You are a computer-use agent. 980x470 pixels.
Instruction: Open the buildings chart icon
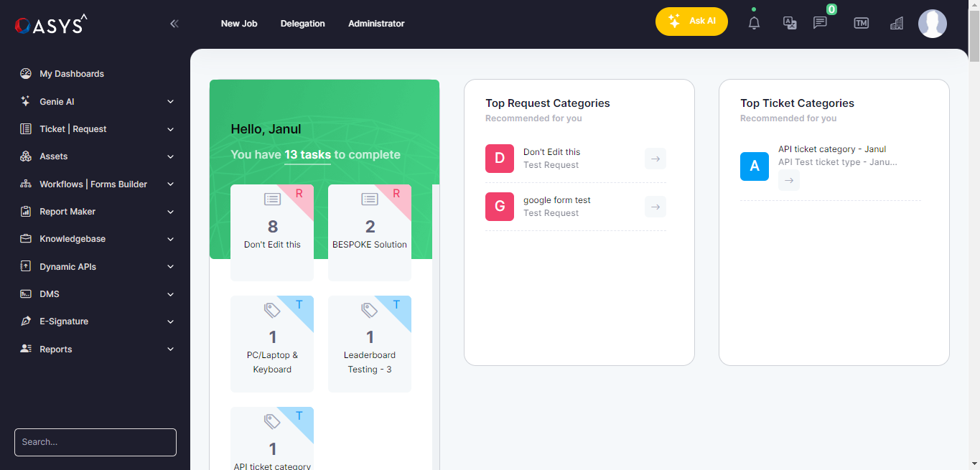896,23
